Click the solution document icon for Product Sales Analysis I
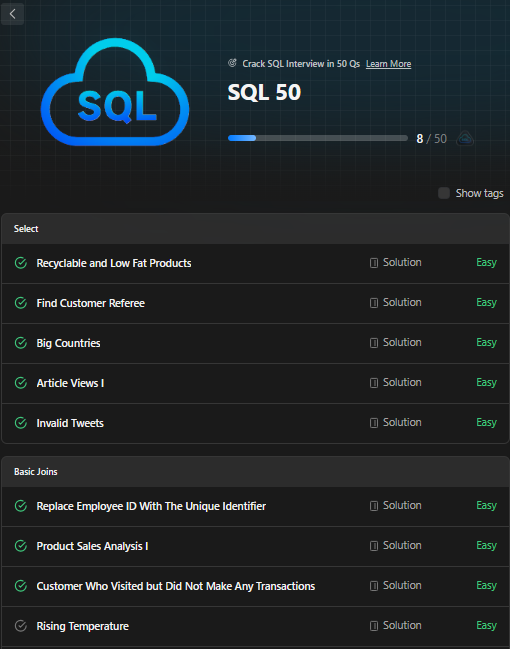 point(373,546)
